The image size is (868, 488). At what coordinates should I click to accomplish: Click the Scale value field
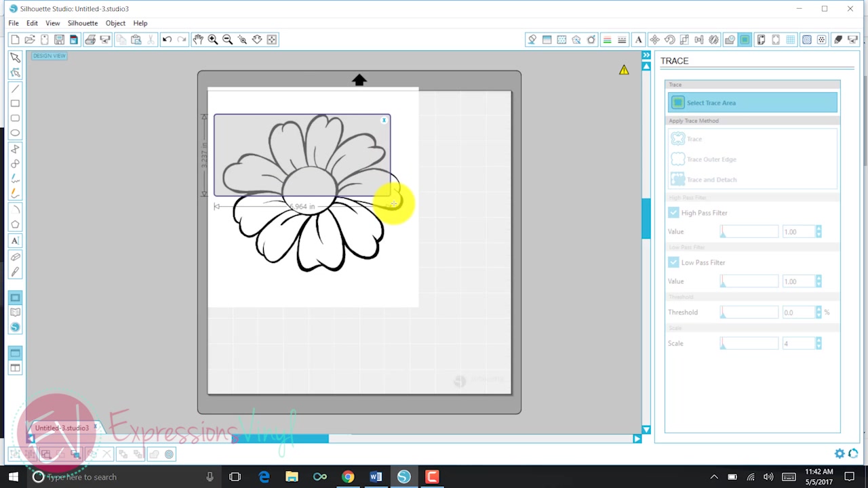tap(798, 344)
